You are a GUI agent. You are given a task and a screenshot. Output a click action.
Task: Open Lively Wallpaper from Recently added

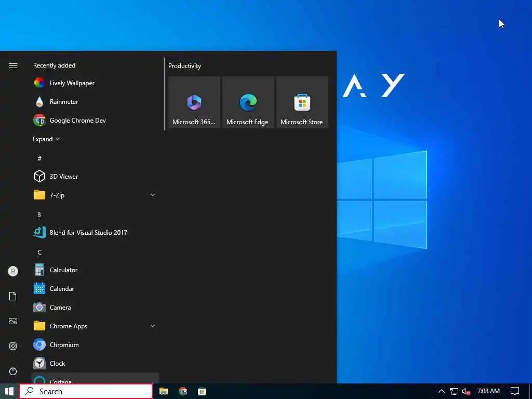[95, 83]
